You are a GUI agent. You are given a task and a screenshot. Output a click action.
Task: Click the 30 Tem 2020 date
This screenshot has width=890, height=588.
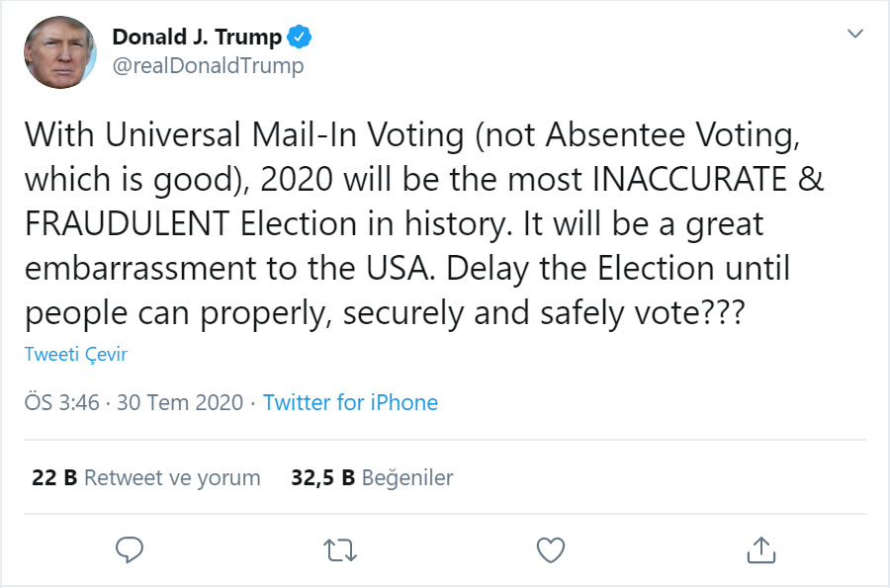click(180, 403)
